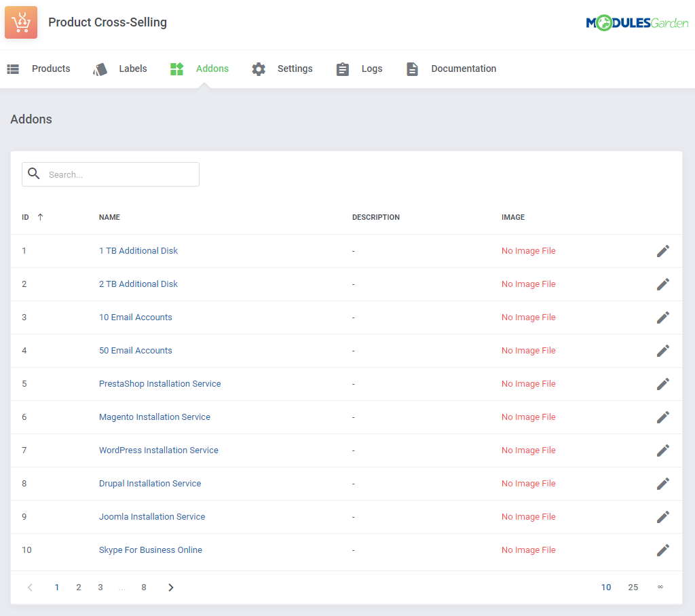Open the Labels tab
This screenshot has height=616, width=695.
[133, 69]
